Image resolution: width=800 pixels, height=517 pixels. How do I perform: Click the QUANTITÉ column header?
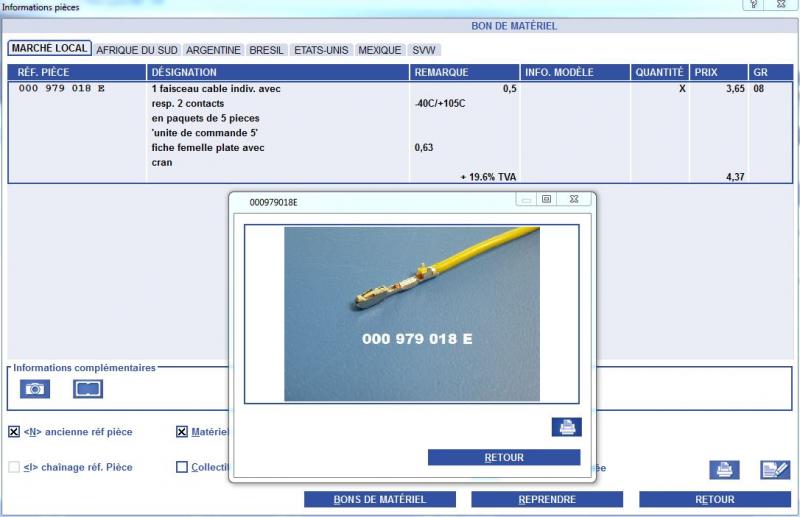pos(660,72)
